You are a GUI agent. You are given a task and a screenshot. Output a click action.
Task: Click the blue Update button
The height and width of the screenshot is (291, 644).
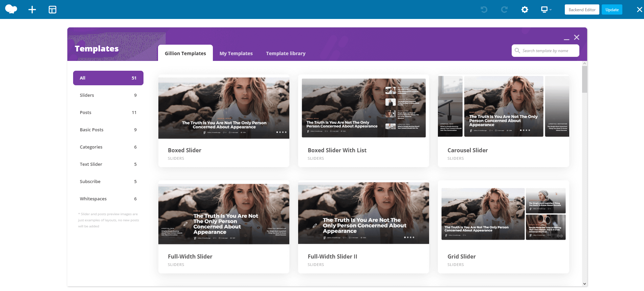(x=612, y=9)
